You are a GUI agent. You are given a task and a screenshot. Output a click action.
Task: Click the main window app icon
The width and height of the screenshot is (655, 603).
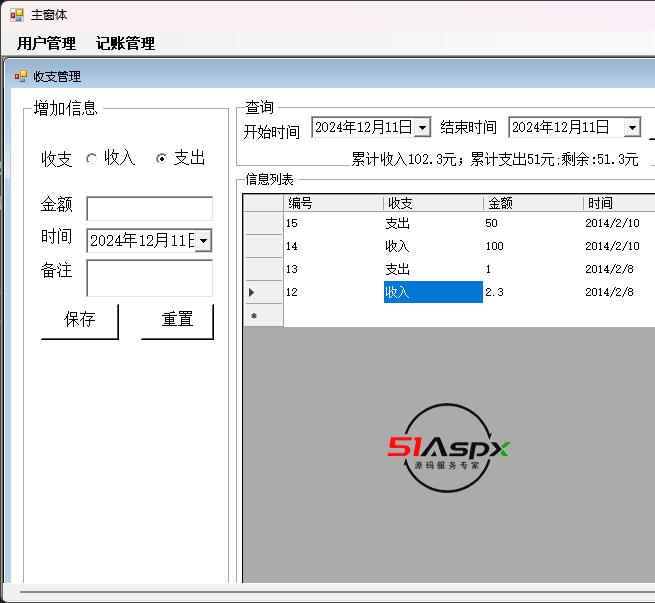point(16,15)
